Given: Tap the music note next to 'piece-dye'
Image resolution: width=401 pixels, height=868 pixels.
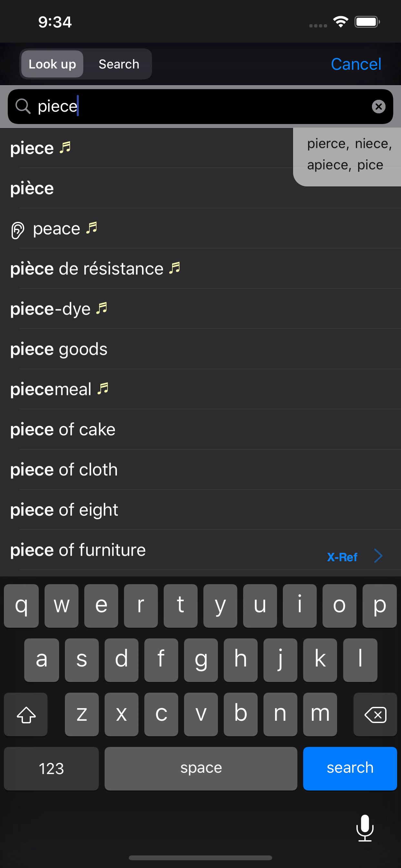Looking at the screenshot, I should point(101,308).
